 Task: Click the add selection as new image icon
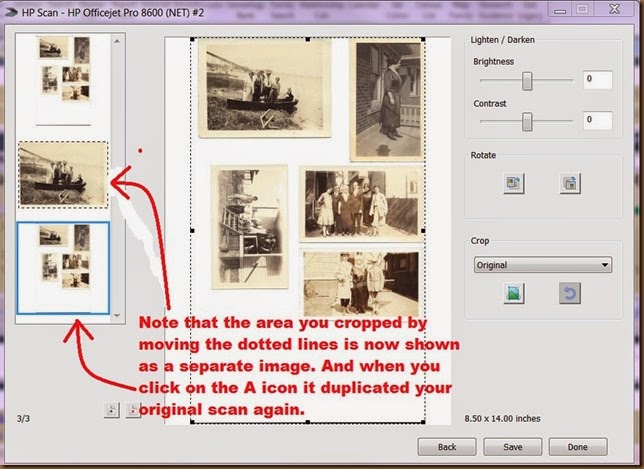(x=112, y=409)
